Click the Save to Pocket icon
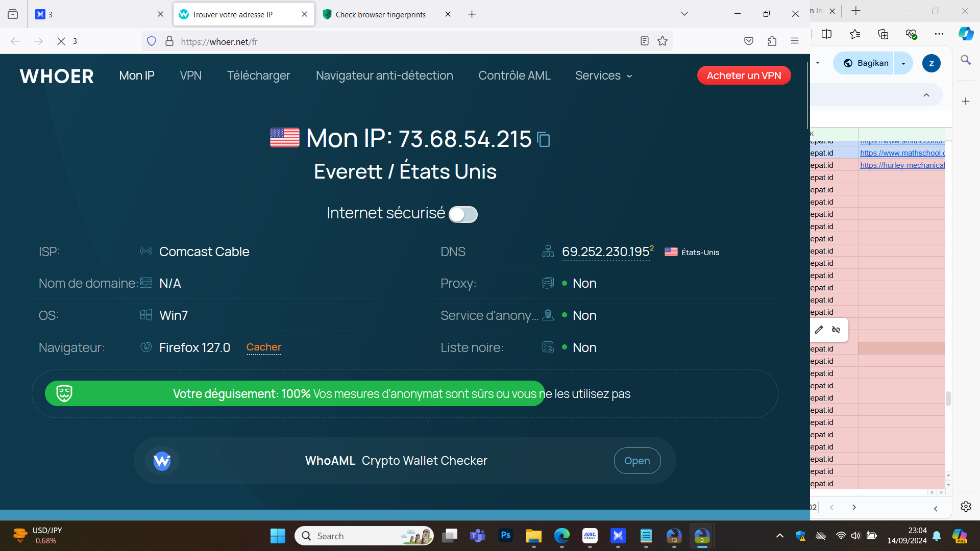The image size is (980, 551). pyautogui.click(x=749, y=41)
